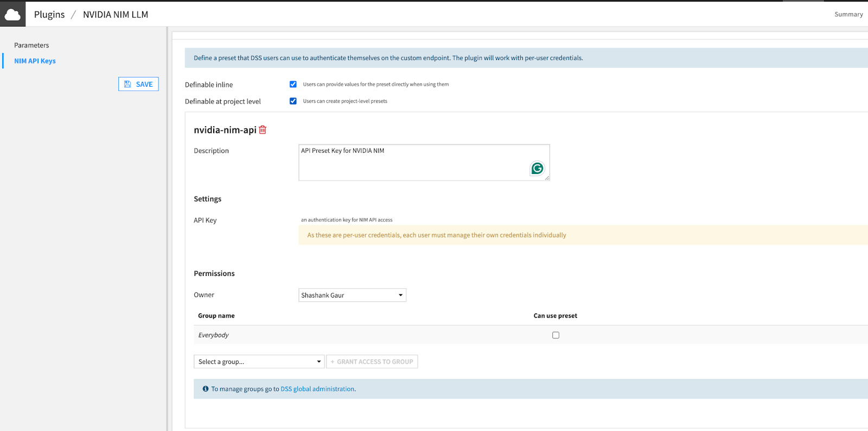
Task: Switch to the Summary tab
Action: [x=848, y=14]
